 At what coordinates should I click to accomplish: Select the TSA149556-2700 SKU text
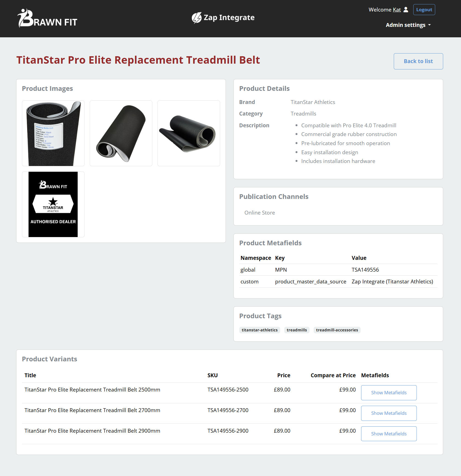click(228, 410)
